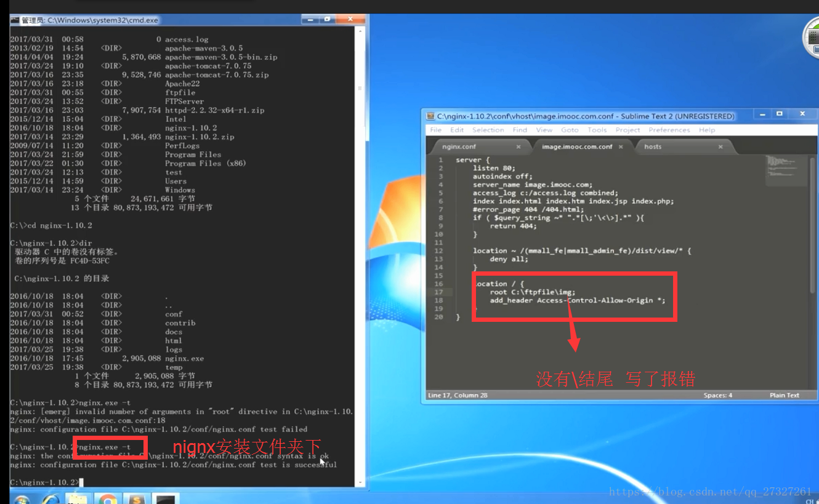This screenshot has width=819, height=504.
Task: Close the image.imooc.com.conf tab
Action: (x=621, y=147)
